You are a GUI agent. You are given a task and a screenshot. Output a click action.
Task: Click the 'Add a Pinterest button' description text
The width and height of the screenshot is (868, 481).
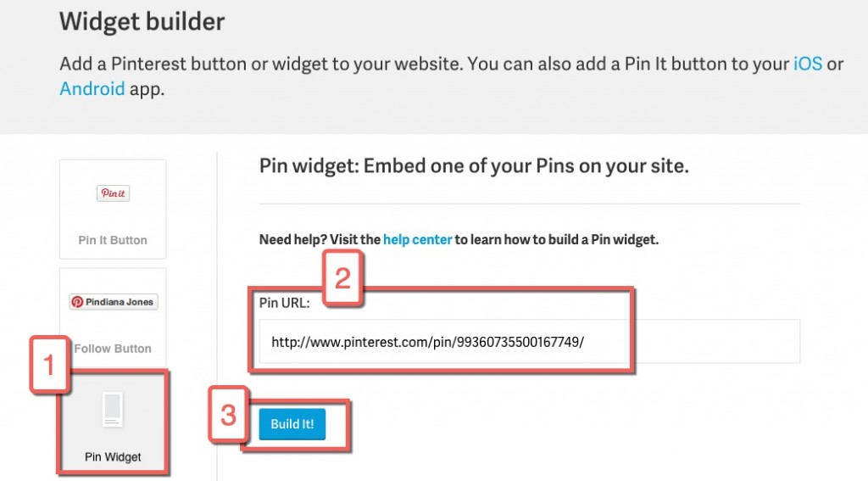(339, 64)
